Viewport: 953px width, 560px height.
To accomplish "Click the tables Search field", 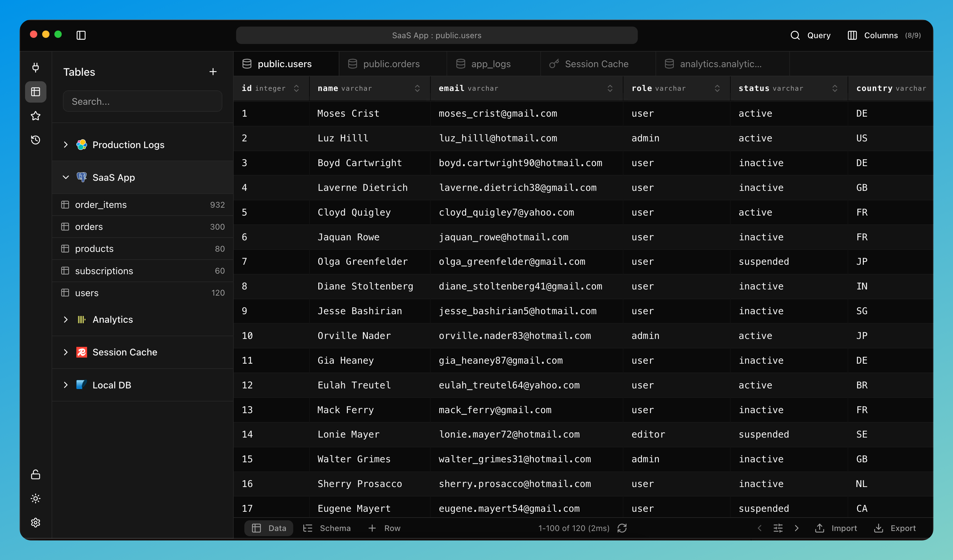I will click(x=143, y=101).
